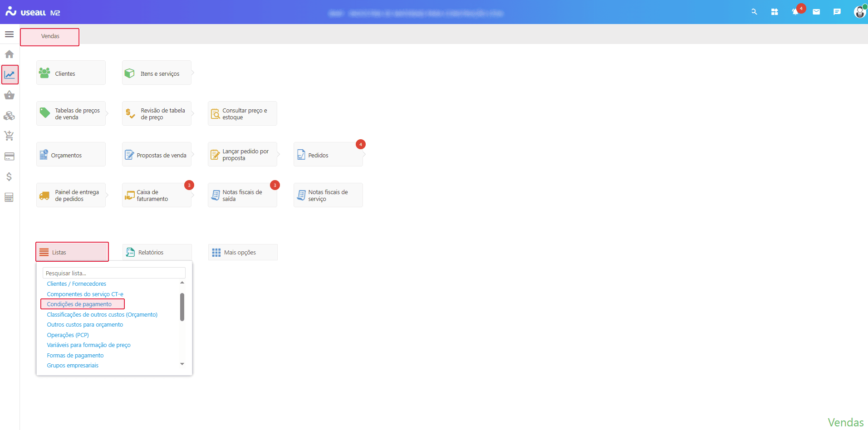The width and height of the screenshot is (868, 430).
Task: Open the Pedidos tile
Action: 328,155
